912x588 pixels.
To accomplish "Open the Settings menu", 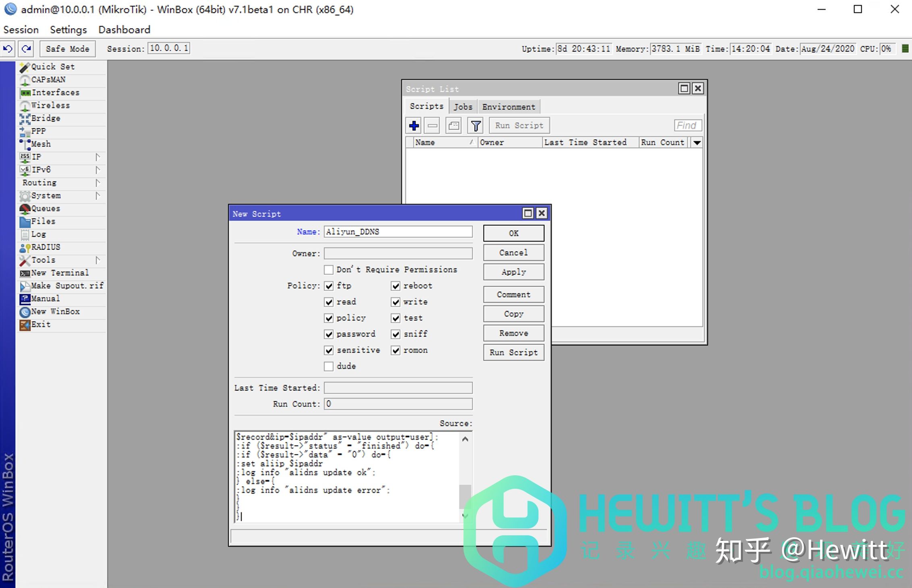I will coord(68,30).
